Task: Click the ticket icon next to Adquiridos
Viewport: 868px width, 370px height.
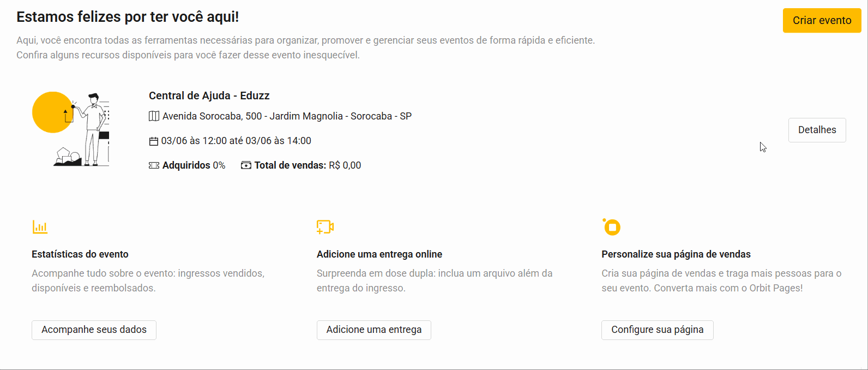Action: coord(154,165)
